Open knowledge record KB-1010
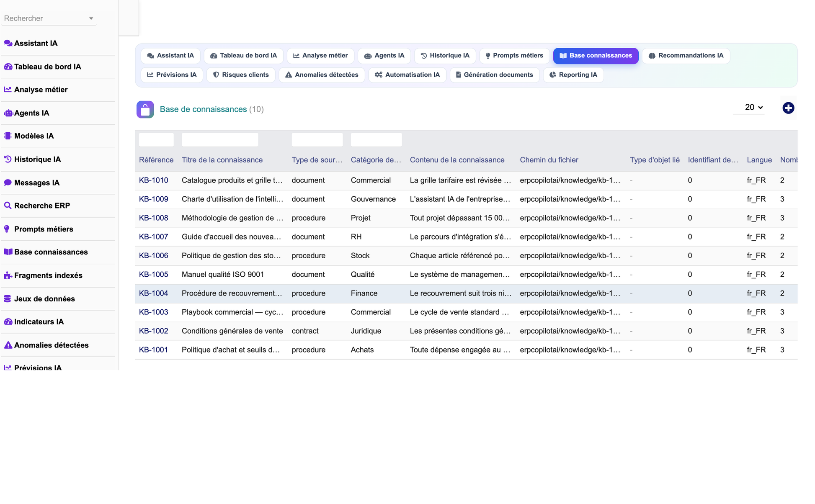Image resolution: width=815 pixels, height=504 pixels. 153,180
